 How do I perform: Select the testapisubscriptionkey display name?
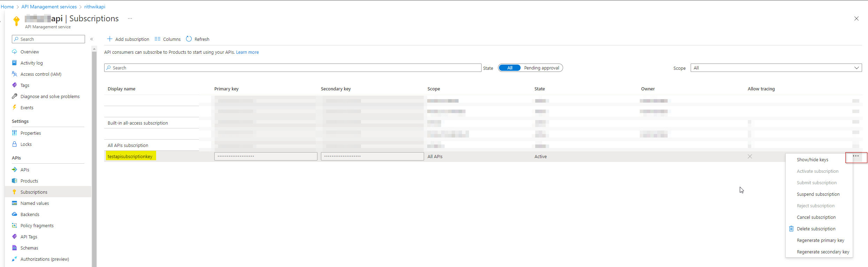point(130,156)
